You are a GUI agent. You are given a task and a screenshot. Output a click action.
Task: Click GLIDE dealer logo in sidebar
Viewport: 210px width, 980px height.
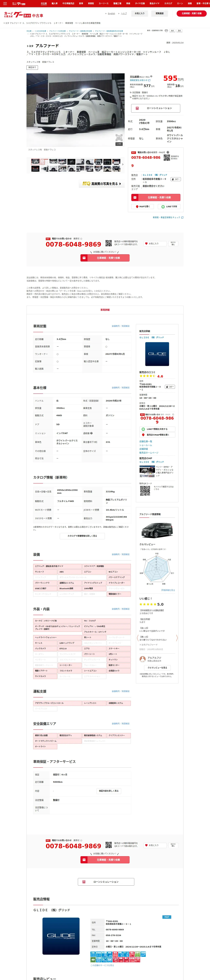click(x=157, y=354)
